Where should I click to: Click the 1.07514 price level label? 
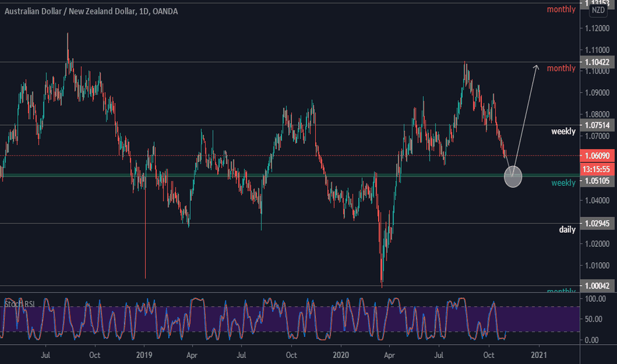click(x=597, y=125)
